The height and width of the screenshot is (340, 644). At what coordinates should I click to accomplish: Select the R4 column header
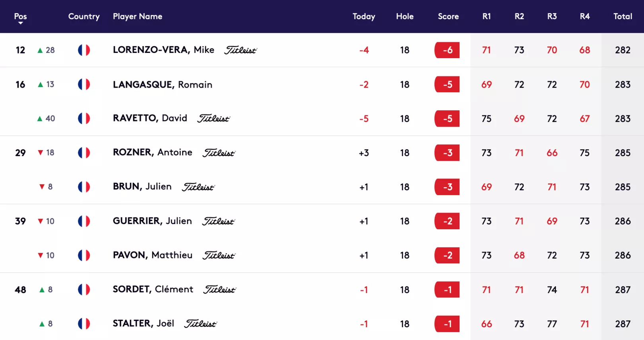point(584,16)
